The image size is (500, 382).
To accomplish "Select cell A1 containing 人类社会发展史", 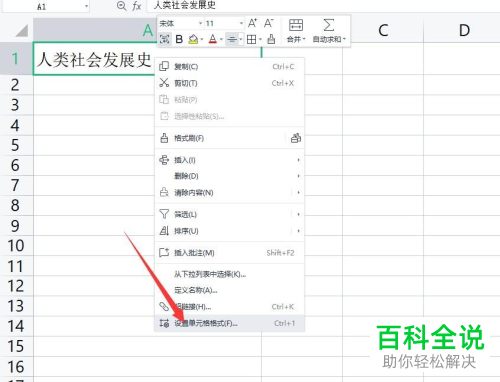I will [x=94, y=59].
